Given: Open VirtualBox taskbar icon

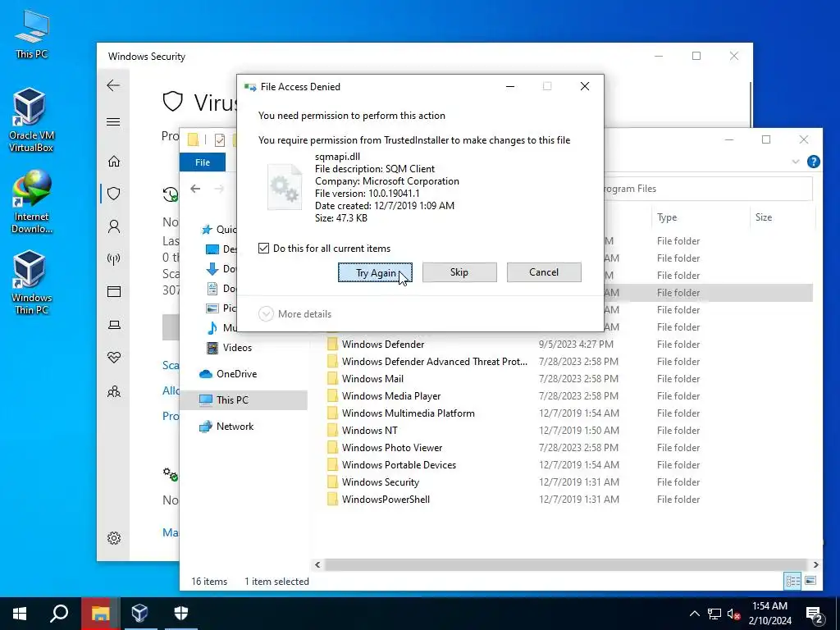Looking at the screenshot, I should pyautogui.click(x=139, y=614).
